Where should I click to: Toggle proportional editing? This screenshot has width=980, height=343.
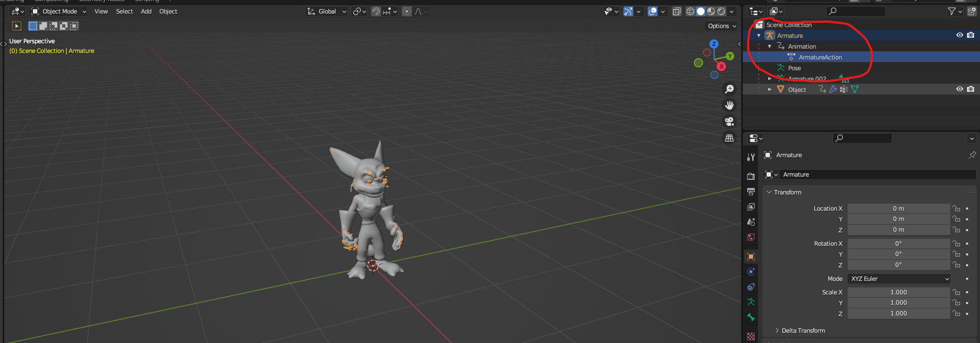[407, 11]
